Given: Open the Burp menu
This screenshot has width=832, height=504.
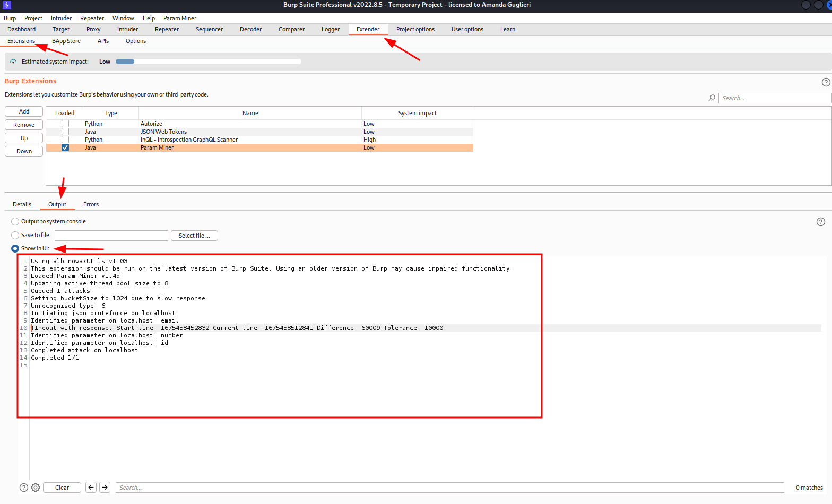Looking at the screenshot, I should pos(10,18).
